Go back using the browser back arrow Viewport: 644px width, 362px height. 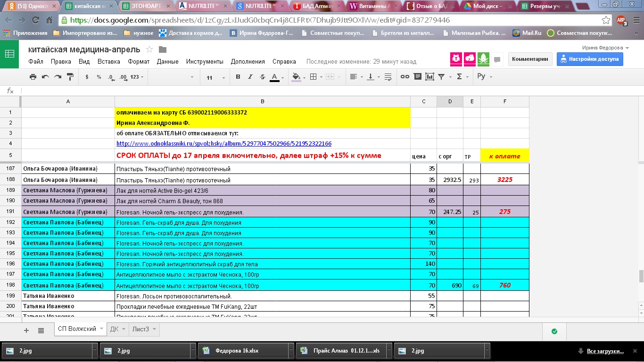tap(8, 20)
